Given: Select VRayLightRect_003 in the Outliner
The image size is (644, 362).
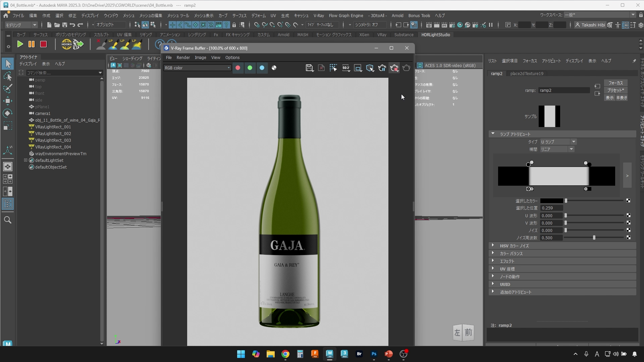Looking at the screenshot, I should pos(53,140).
